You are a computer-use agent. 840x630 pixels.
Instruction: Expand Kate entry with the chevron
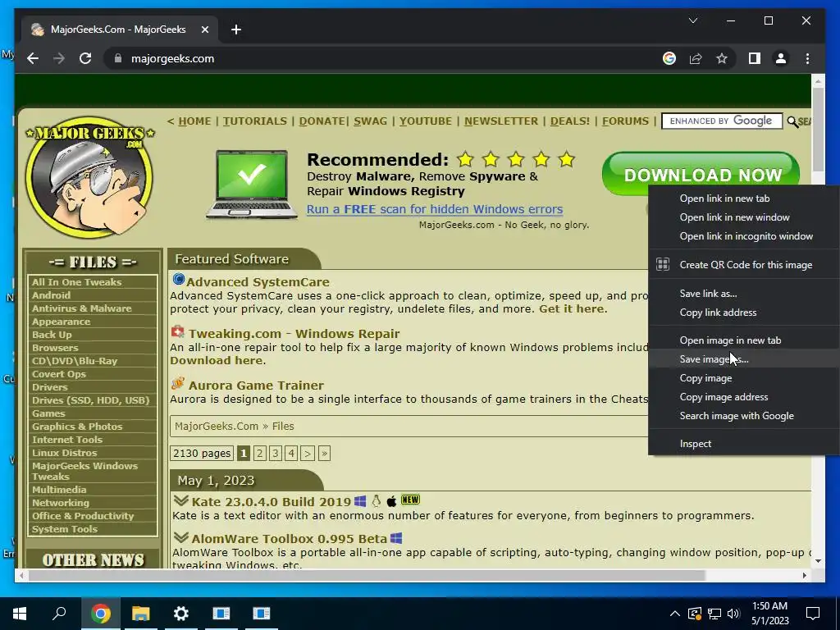(181, 500)
